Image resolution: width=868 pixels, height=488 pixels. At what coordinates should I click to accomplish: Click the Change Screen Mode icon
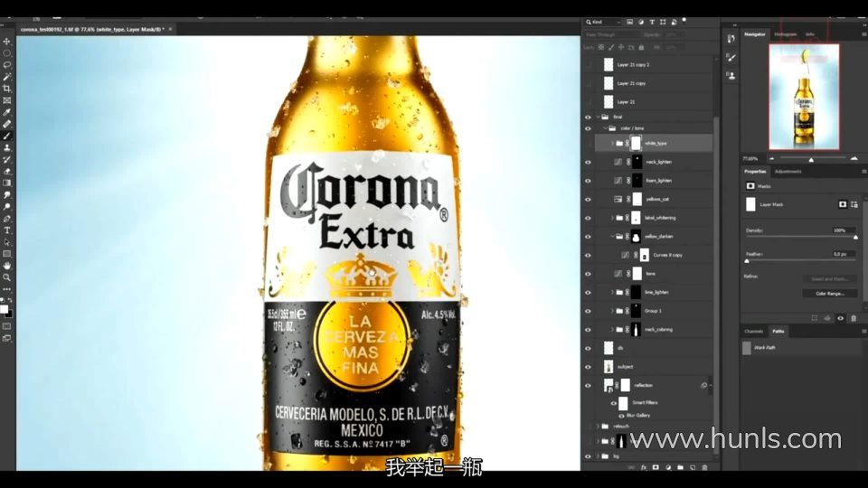pos(6,338)
